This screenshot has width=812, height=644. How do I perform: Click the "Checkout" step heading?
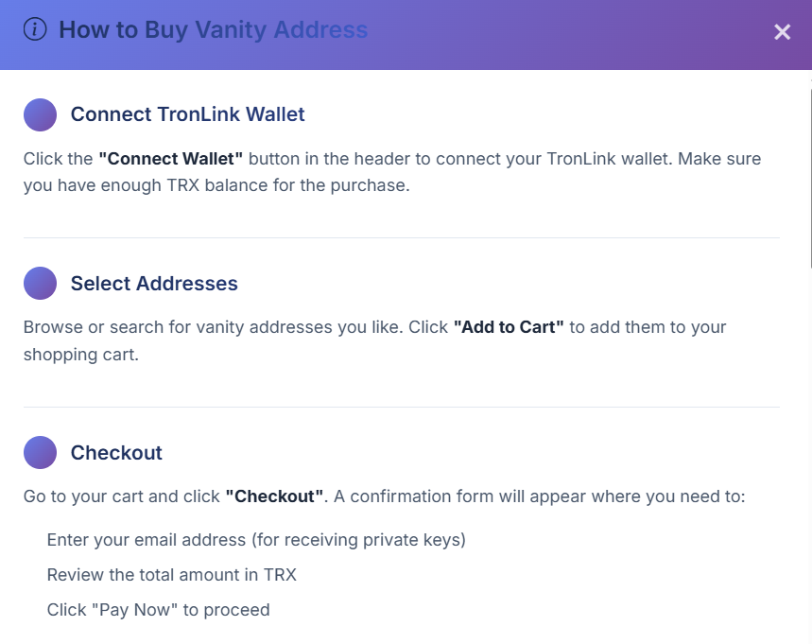116,453
